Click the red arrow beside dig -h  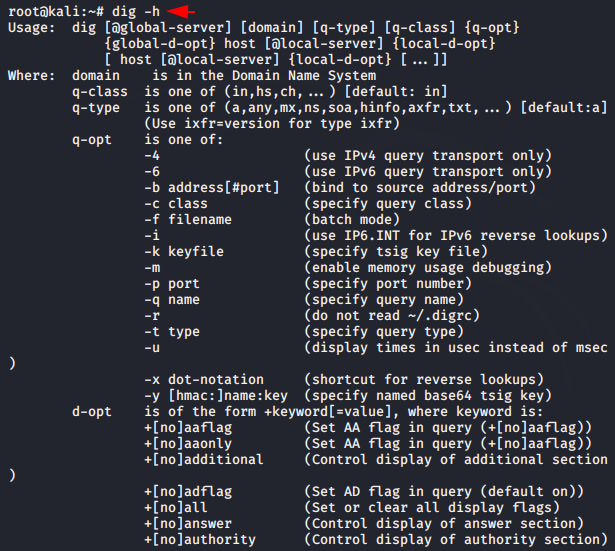[x=181, y=11]
